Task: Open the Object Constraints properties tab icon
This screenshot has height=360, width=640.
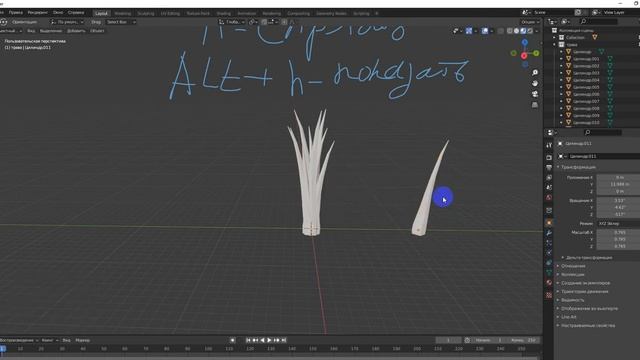Action: [549, 262]
